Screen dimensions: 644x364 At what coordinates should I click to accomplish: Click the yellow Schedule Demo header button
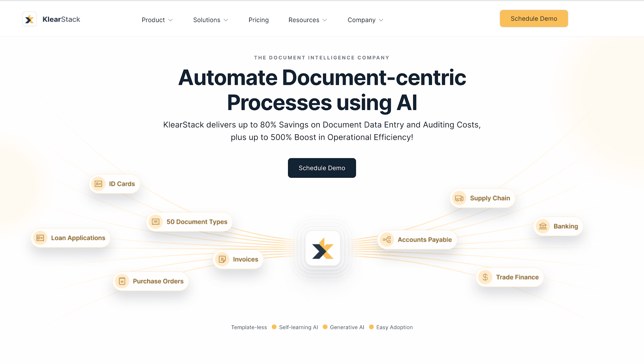[534, 18]
